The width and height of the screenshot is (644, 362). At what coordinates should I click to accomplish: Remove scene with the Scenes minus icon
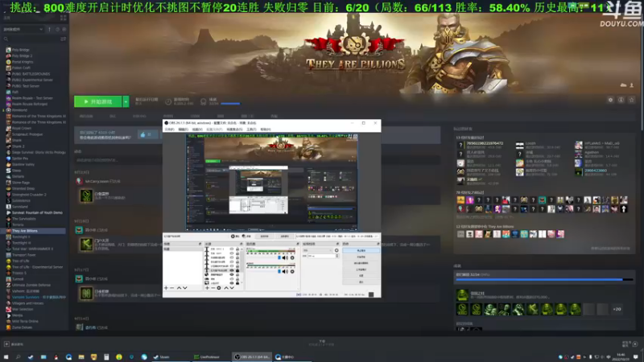coord(171,288)
